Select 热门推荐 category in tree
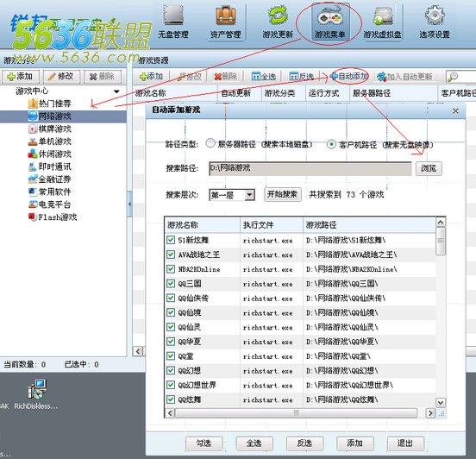Screen dimensions: 476x459 (x=49, y=104)
